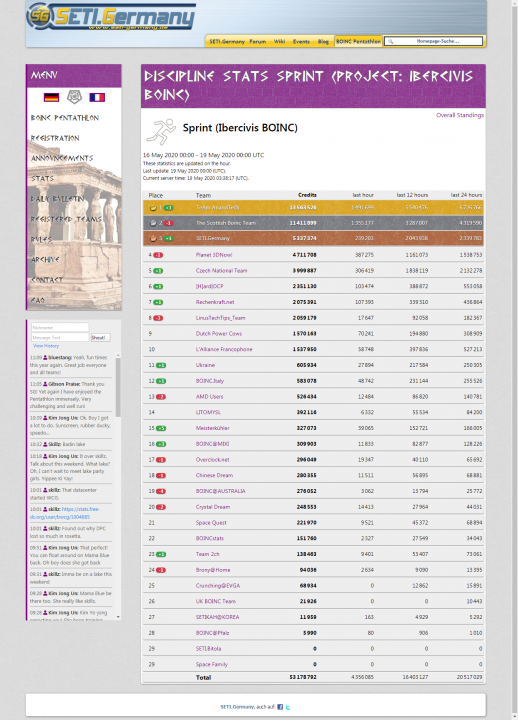Open Stats sidebar menu item
The height and width of the screenshot is (720, 518).
(42, 179)
